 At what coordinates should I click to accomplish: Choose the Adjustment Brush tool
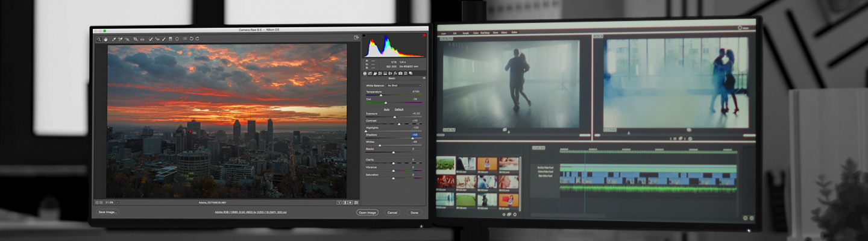[x=163, y=39]
